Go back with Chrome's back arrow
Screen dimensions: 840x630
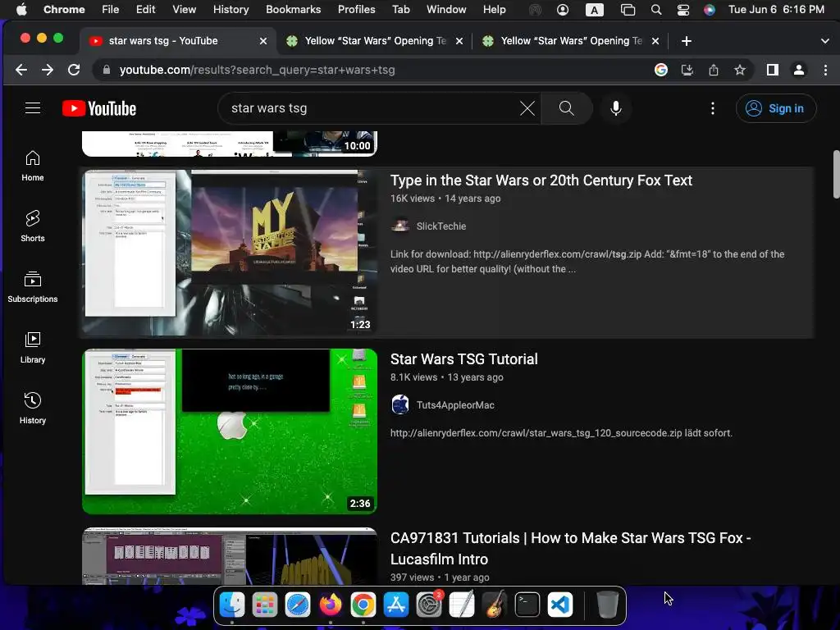pos(21,70)
